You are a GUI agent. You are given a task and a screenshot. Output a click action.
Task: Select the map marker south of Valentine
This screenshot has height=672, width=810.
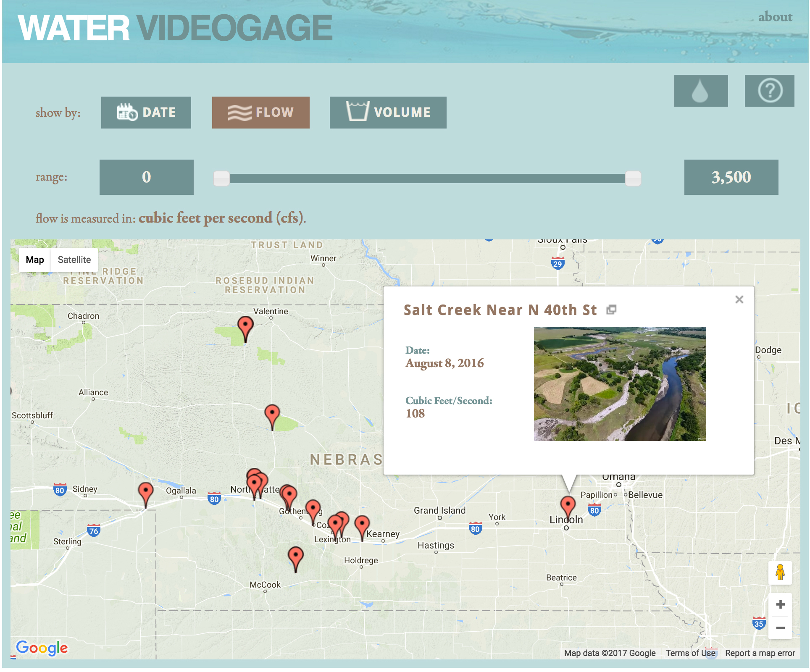tap(245, 329)
